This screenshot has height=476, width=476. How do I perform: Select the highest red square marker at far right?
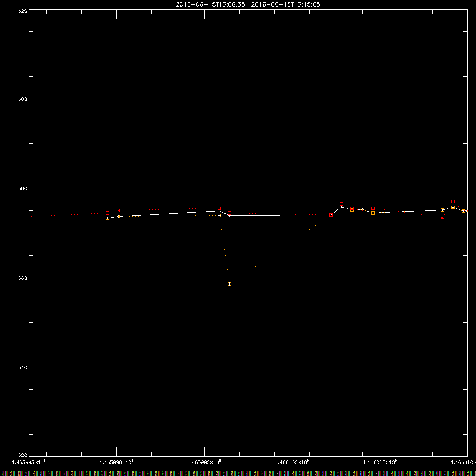click(x=453, y=201)
